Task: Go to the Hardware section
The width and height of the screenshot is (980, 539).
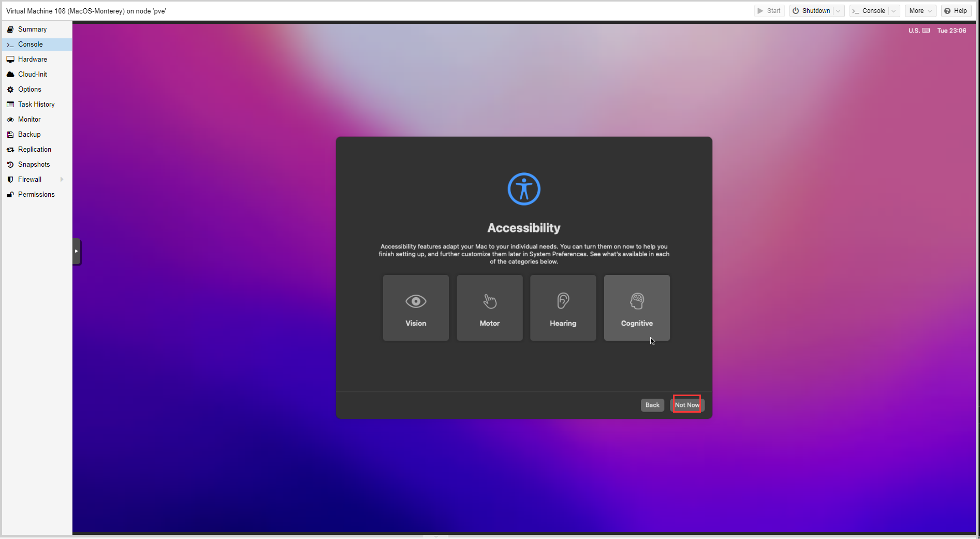Action: tap(32, 60)
